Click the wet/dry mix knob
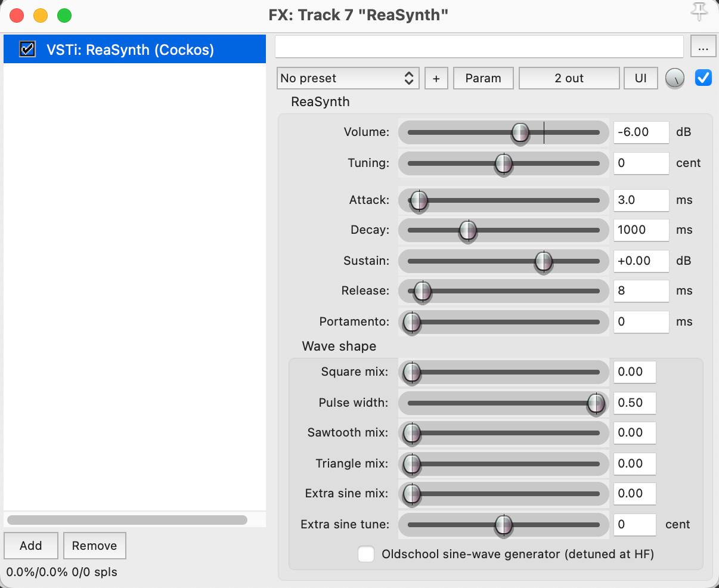 (674, 78)
